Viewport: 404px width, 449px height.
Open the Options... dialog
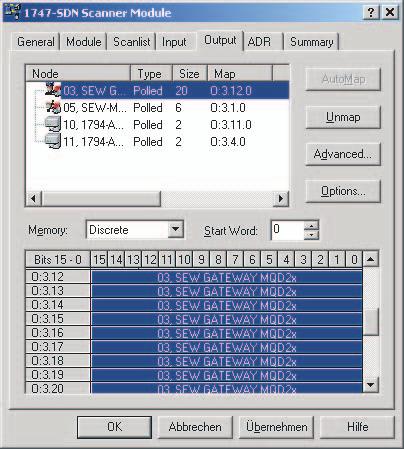(x=343, y=191)
